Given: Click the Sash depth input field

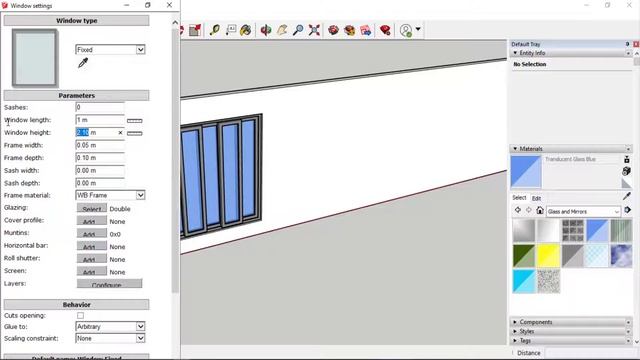Looking at the screenshot, I should click(100, 183).
